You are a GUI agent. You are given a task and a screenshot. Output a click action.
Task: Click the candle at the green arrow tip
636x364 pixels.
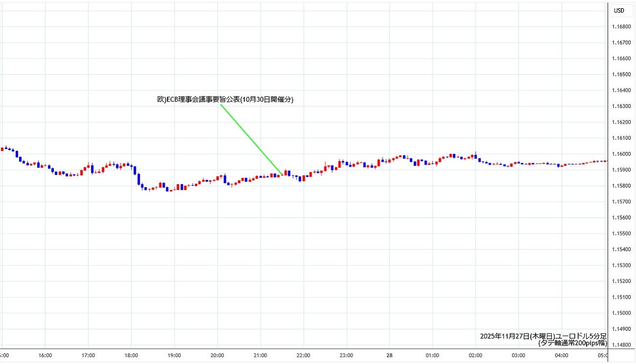[285, 173]
